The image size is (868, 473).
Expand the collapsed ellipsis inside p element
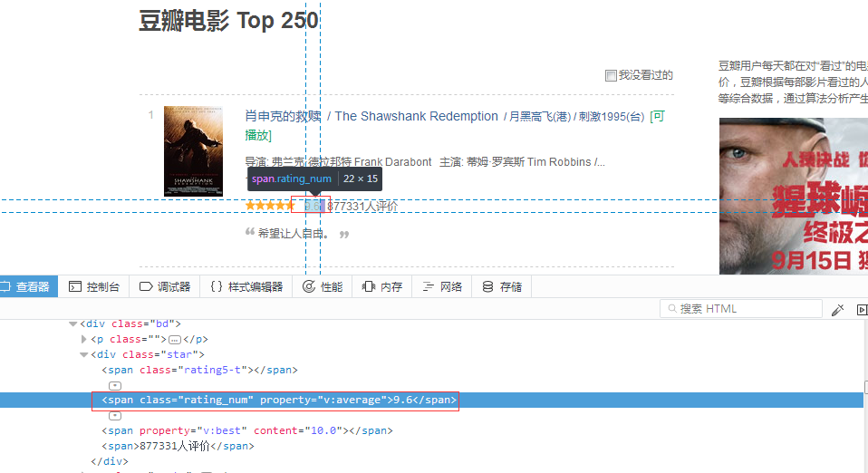click(x=175, y=340)
